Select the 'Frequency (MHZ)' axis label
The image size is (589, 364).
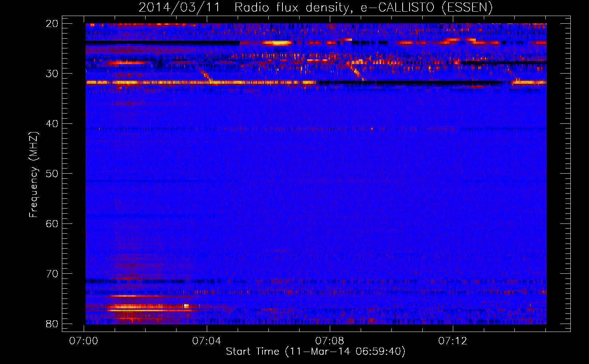pos(33,175)
